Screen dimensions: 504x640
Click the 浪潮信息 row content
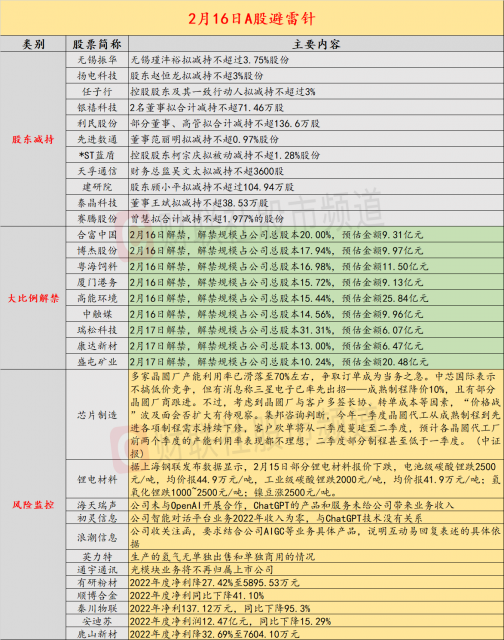pos(316,537)
